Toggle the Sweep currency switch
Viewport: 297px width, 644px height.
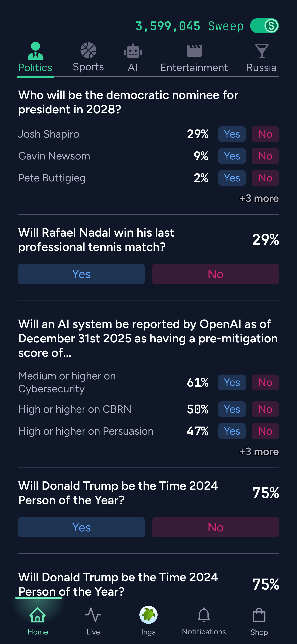pos(264,26)
